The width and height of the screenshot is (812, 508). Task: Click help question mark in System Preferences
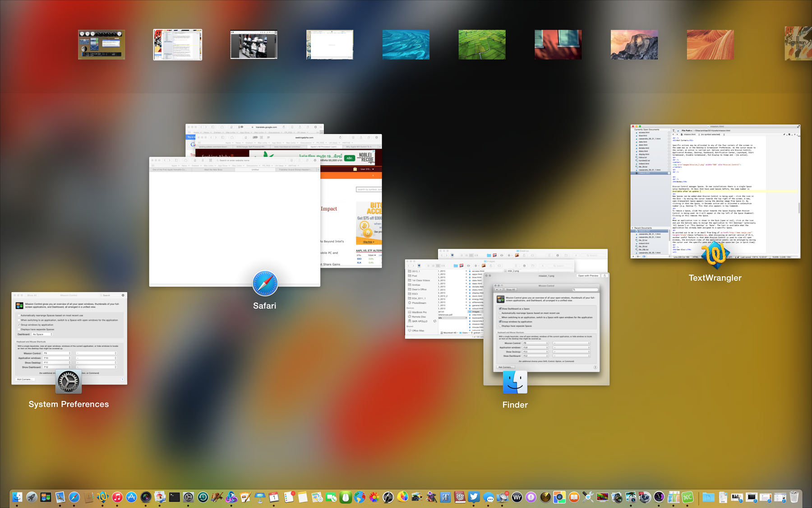(x=122, y=379)
